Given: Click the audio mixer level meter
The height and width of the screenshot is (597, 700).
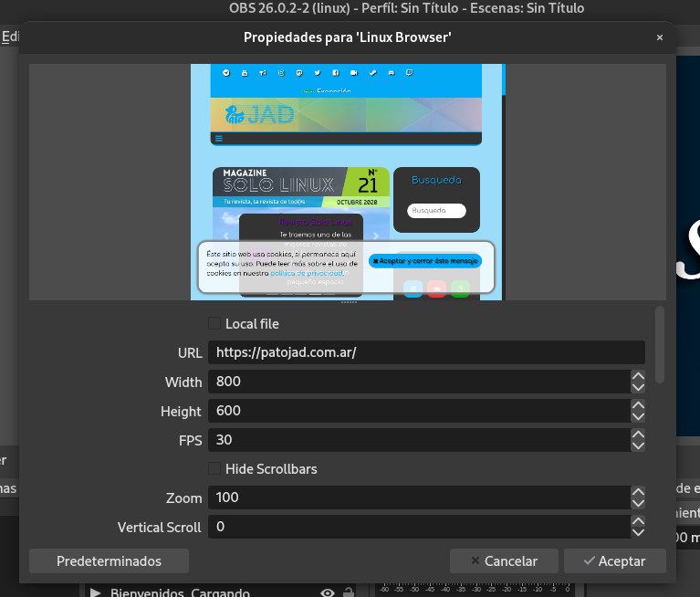Looking at the screenshot, I should coord(475,590).
